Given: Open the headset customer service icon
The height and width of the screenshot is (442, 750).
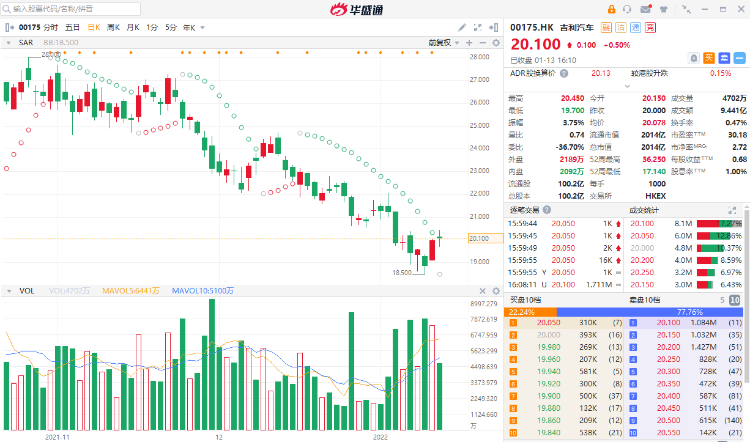Looking at the screenshot, I should point(627,9).
